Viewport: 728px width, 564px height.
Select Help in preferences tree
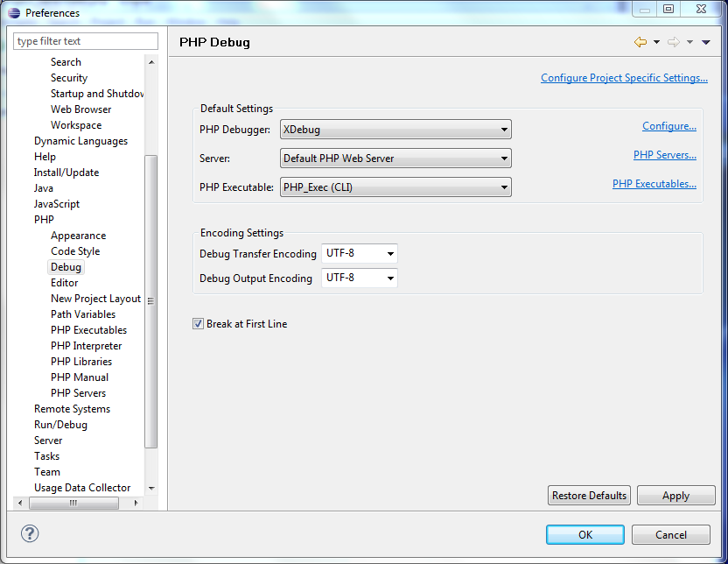(x=45, y=157)
